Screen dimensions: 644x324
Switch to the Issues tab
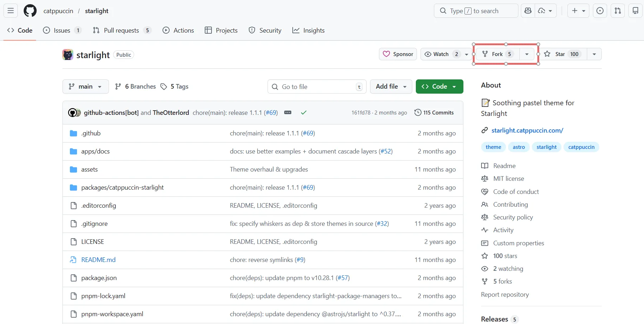pos(62,30)
